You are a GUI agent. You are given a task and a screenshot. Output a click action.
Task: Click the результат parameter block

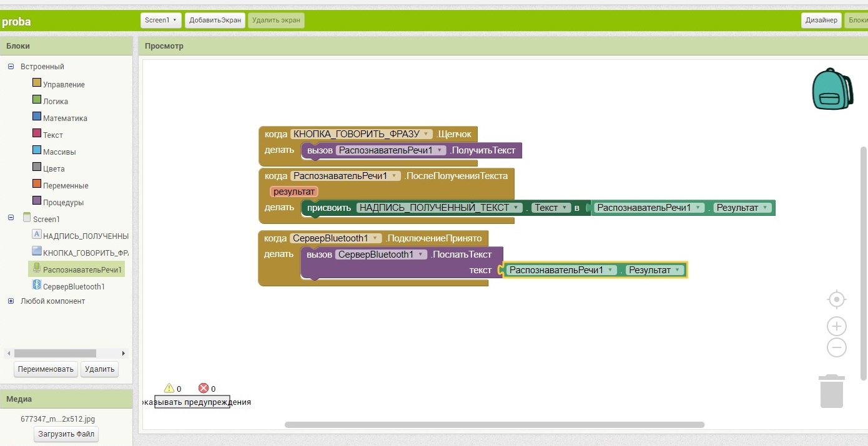click(294, 191)
